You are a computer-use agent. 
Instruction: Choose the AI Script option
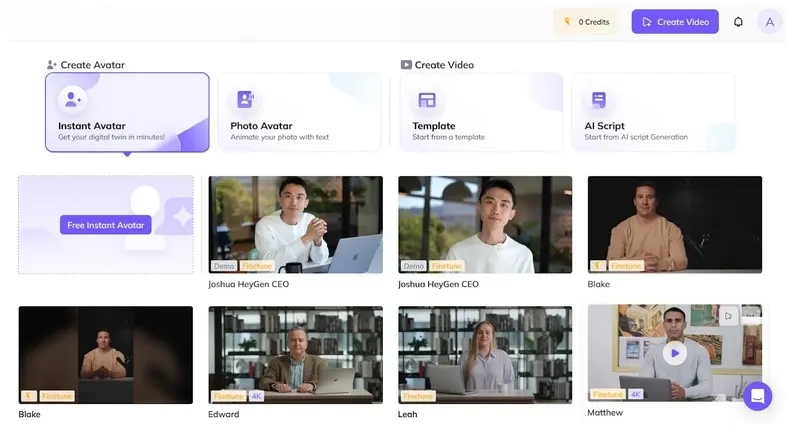[653, 112]
